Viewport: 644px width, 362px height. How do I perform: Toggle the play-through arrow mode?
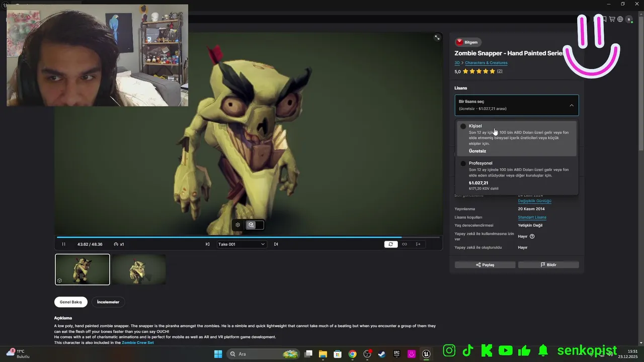pos(418,244)
